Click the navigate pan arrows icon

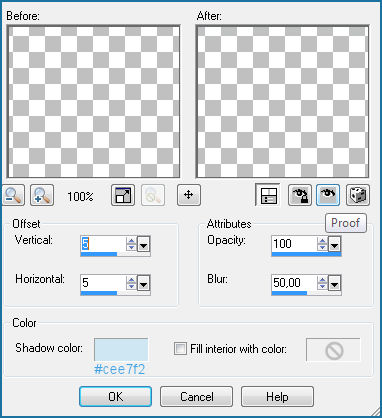point(189,195)
